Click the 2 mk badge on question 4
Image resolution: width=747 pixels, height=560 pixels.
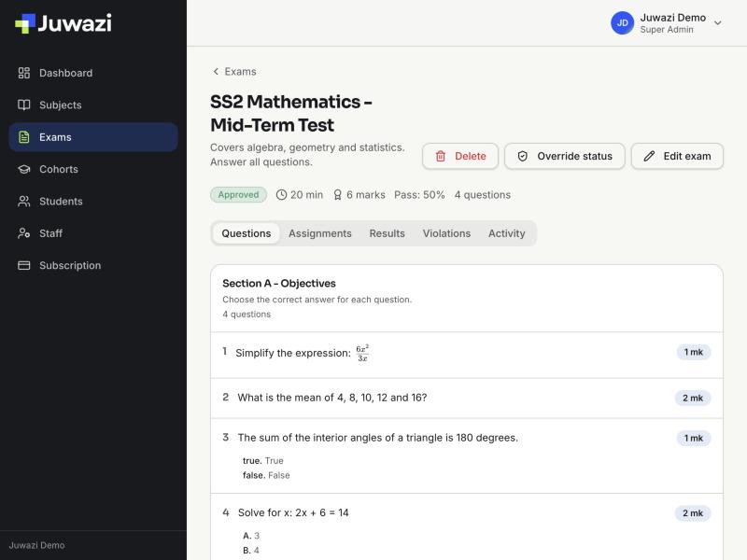[693, 513]
